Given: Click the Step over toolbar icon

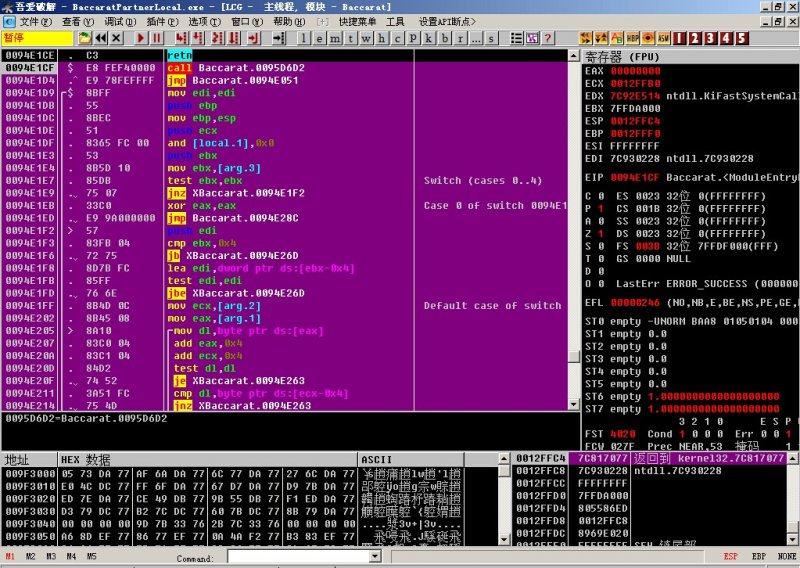Looking at the screenshot, I should [x=198, y=38].
